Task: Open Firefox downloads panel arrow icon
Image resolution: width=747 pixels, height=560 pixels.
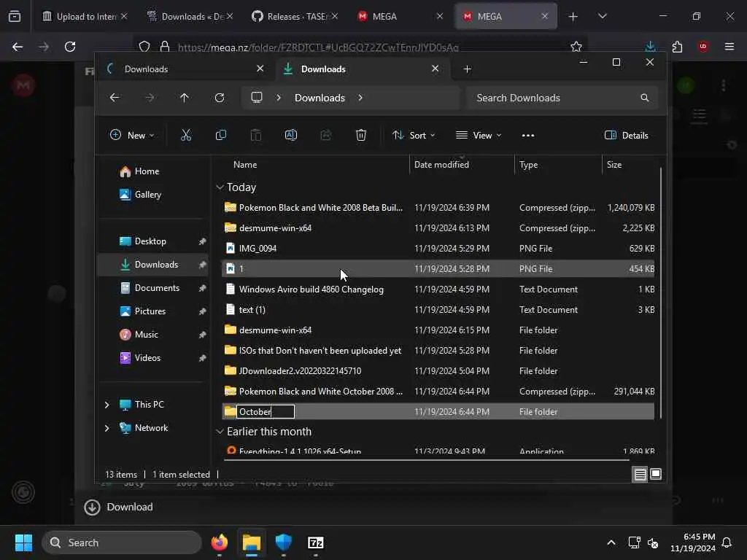Action: point(650,47)
